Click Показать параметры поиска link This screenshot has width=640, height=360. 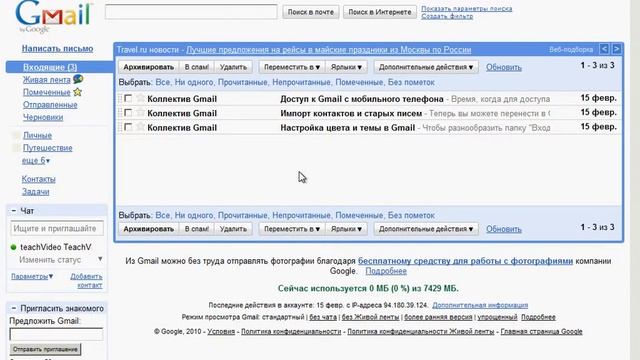467,9
